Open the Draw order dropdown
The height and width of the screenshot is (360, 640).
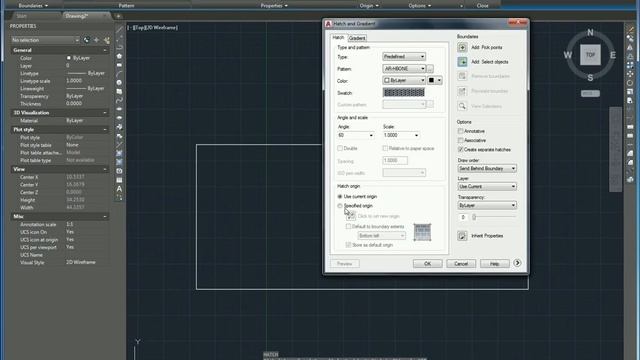487,168
